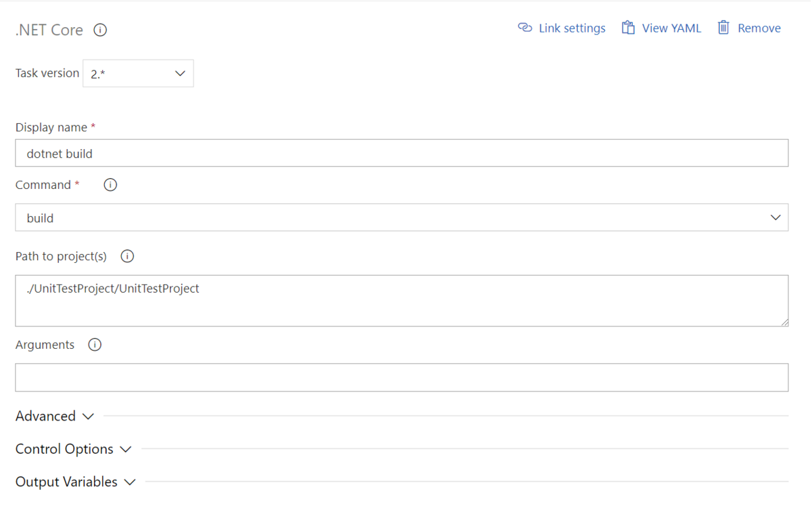Open Link settings

coord(562,28)
